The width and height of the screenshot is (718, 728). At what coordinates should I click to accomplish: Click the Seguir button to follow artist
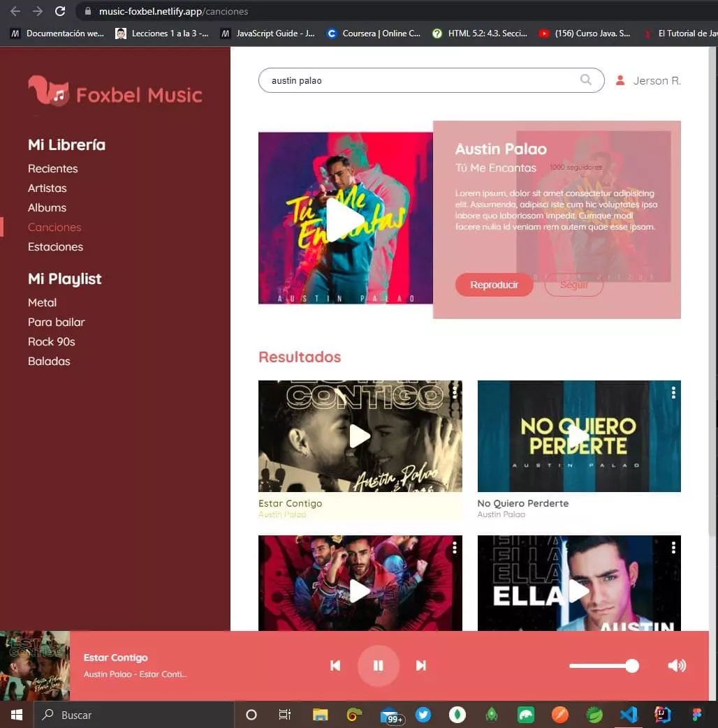click(x=574, y=285)
